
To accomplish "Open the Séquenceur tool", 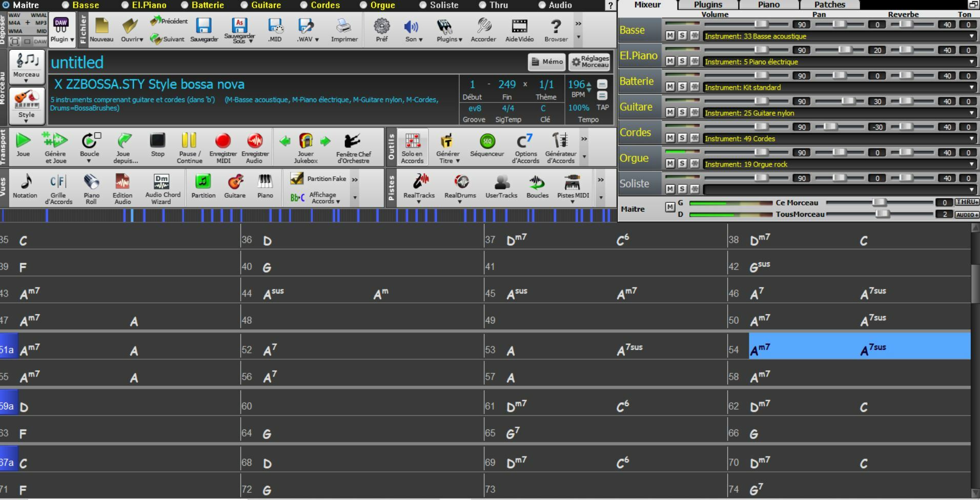I will [x=487, y=145].
